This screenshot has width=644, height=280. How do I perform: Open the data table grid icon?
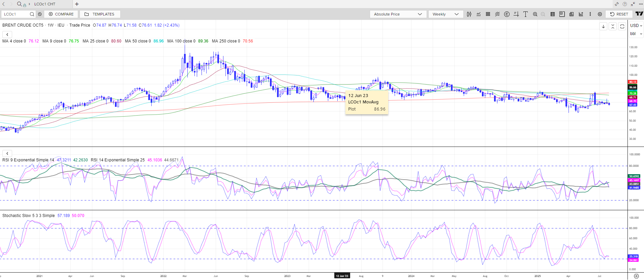[x=553, y=14]
